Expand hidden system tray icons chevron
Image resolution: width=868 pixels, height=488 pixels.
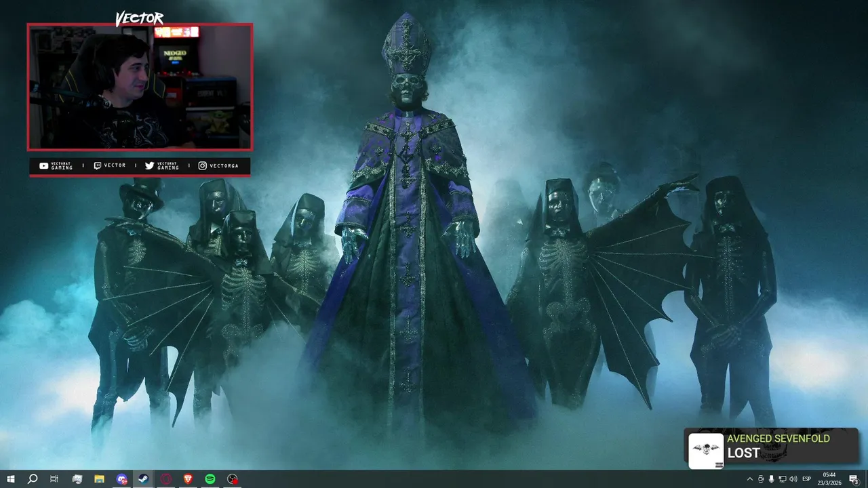(750, 479)
